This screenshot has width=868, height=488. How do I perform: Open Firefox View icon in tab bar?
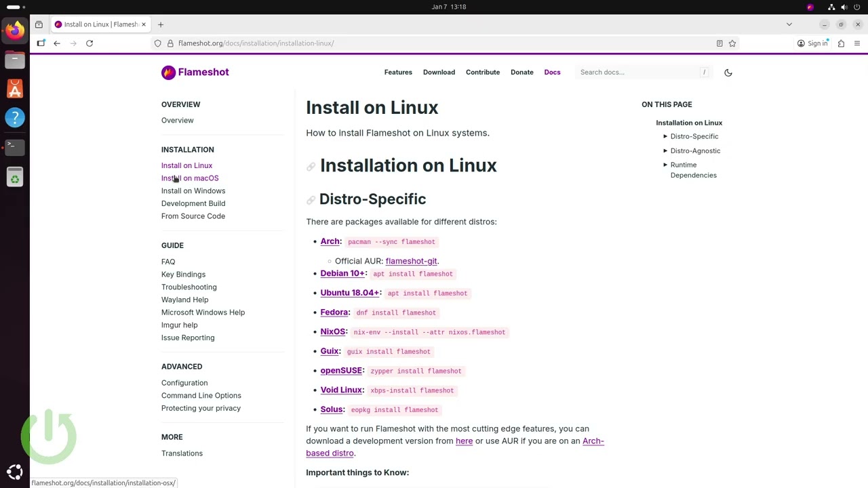(x=39, y=24)
